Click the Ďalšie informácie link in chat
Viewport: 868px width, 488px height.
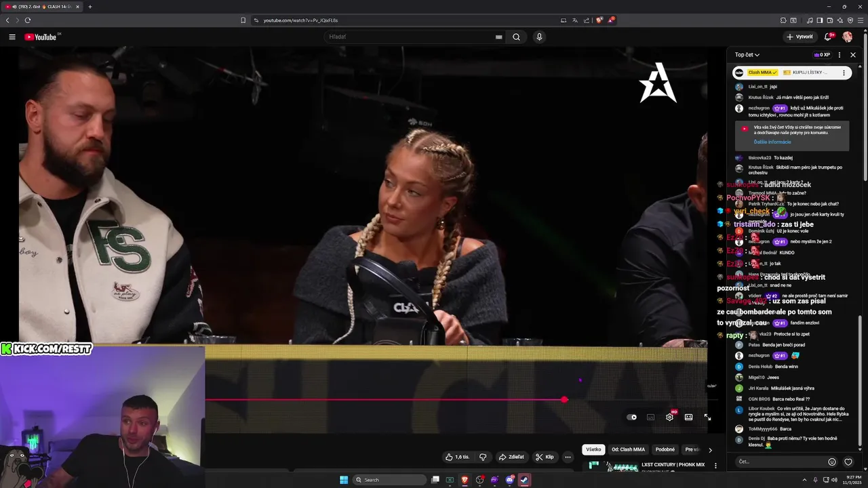[772, 142]
